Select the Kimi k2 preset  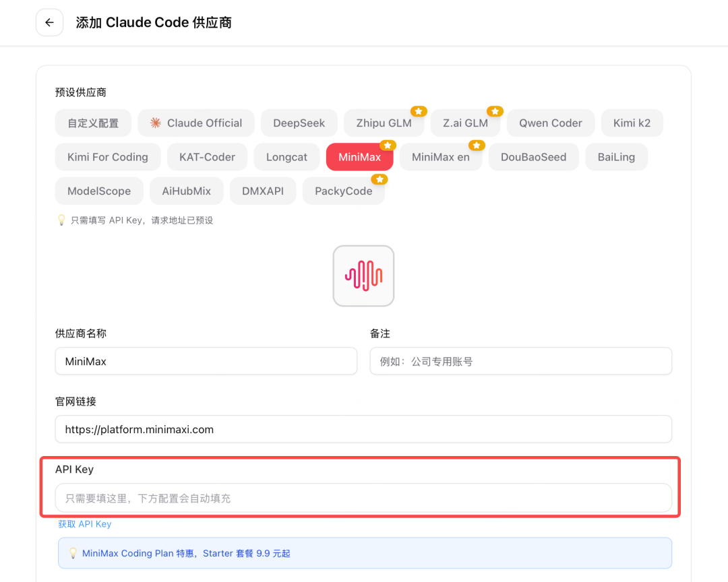pos(632,123)
